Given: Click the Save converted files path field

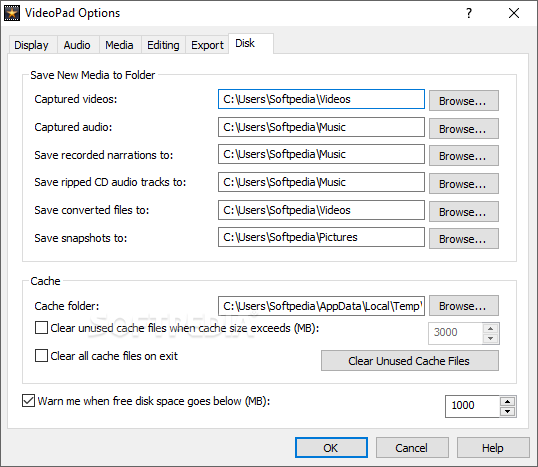Looking at the screenshot, I should click(321, 210).
